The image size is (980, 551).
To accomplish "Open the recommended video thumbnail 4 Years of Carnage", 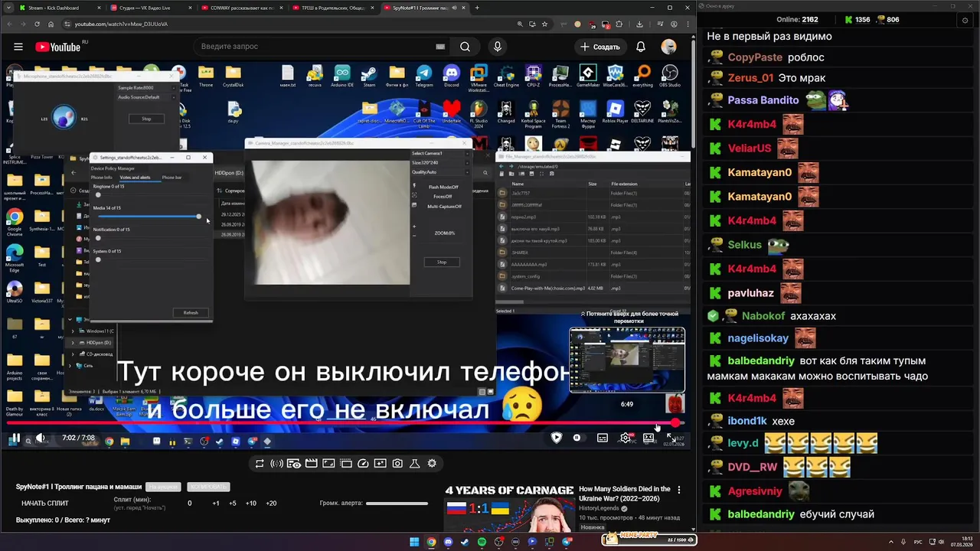I will tap(508, 508).
